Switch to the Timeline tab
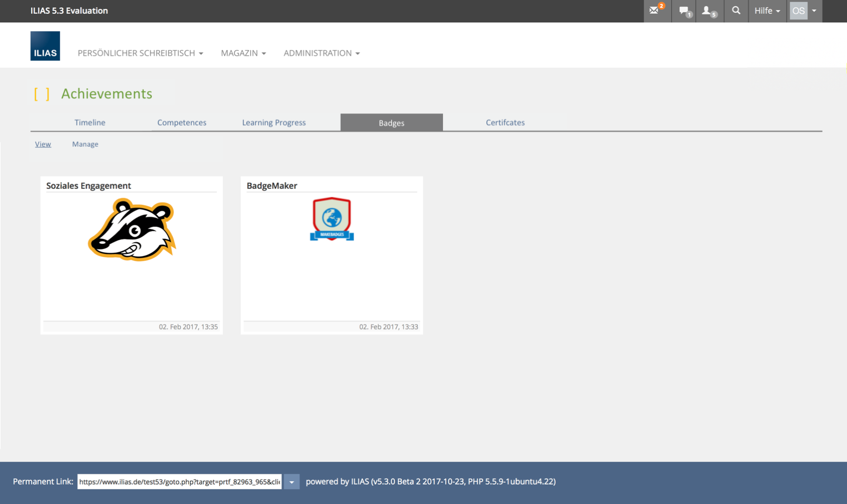847x504 pixels. 90,122
